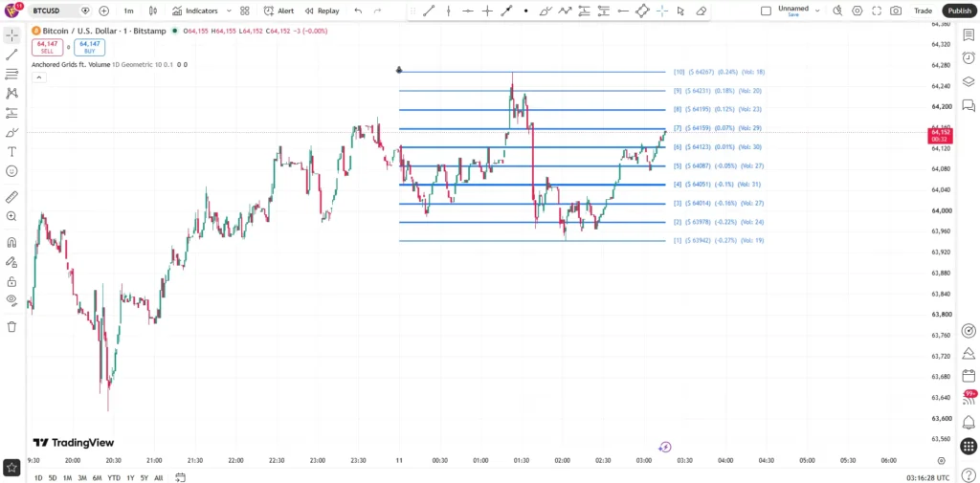Select the Text tool in left sidebar
This screenshot has height=483, width=980.
pos(11,152)
